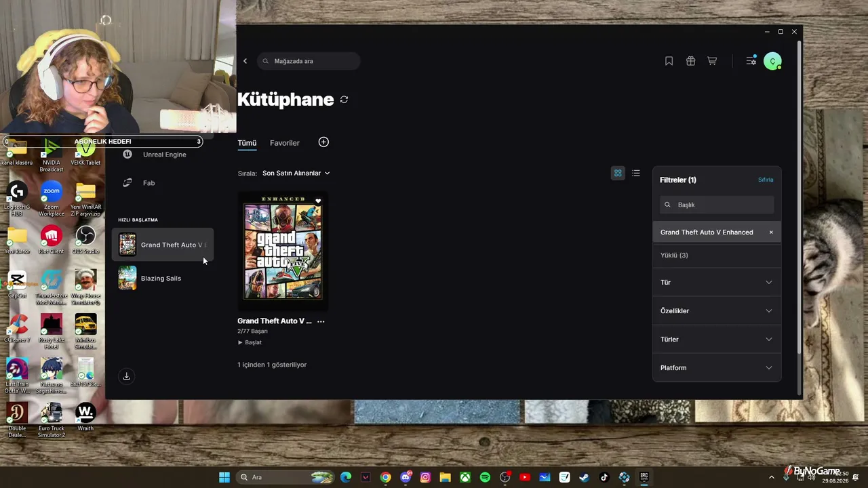
Task: Favorite Grand Theft Auto V with heart
Action: point(318,201)
